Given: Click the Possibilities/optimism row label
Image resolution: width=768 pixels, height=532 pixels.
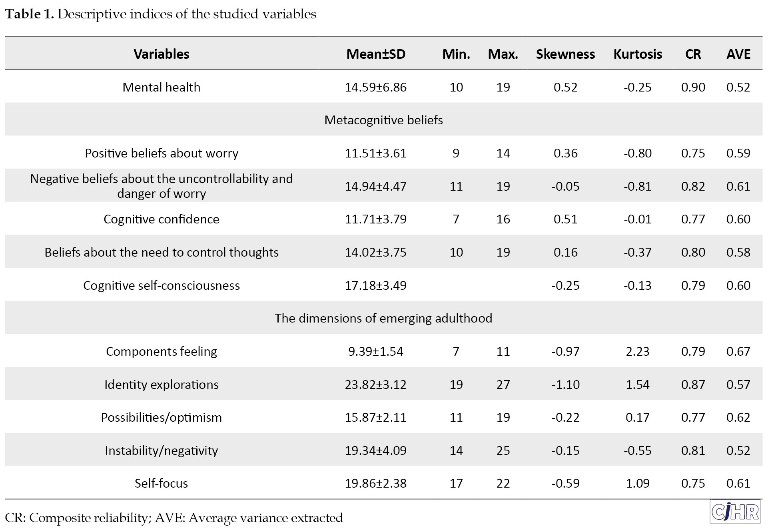Looking at the screenshot, I should 161,417.
